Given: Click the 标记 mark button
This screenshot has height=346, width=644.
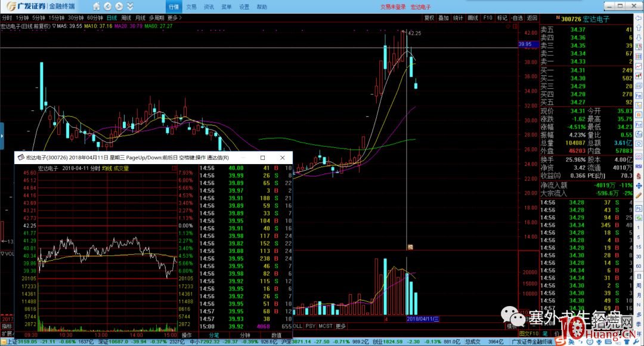Looking at the screenshot, I should tap(502, 18).
